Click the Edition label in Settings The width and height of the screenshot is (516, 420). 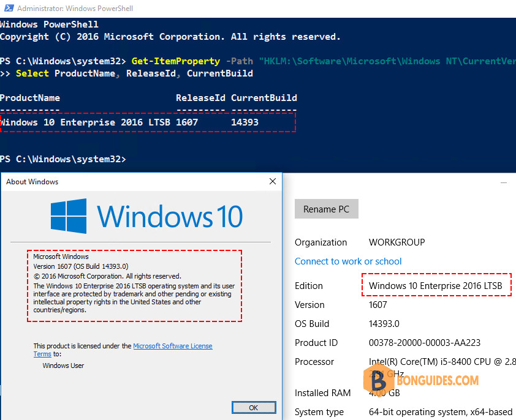click(309, 285)
